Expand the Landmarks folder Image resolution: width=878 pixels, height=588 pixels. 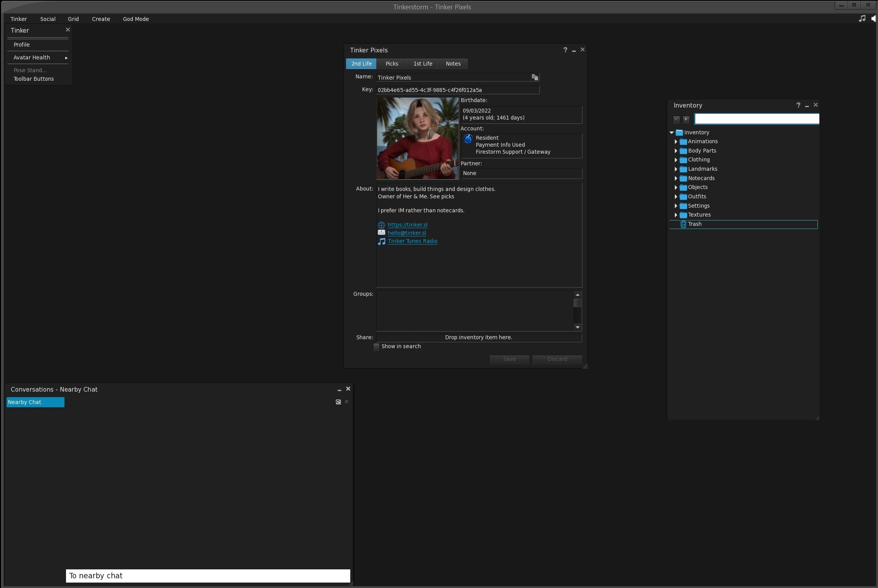[676, 169]
